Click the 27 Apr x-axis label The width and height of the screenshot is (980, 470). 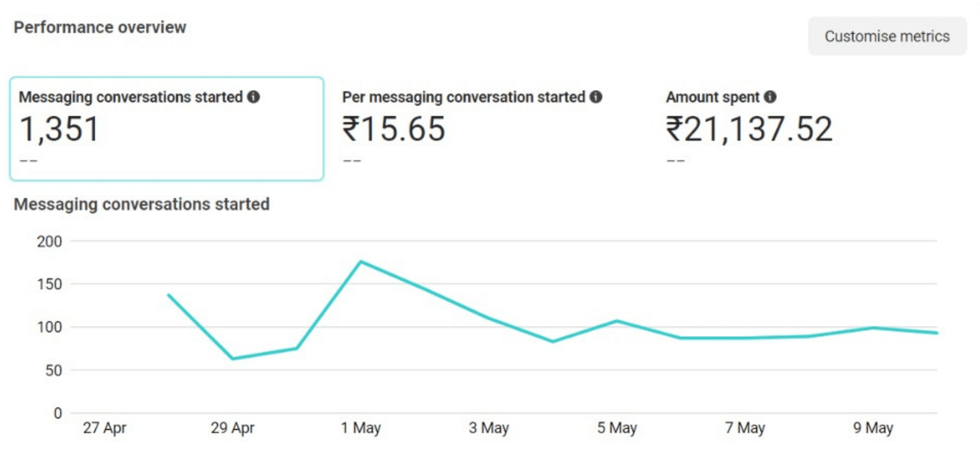(105, 428)
